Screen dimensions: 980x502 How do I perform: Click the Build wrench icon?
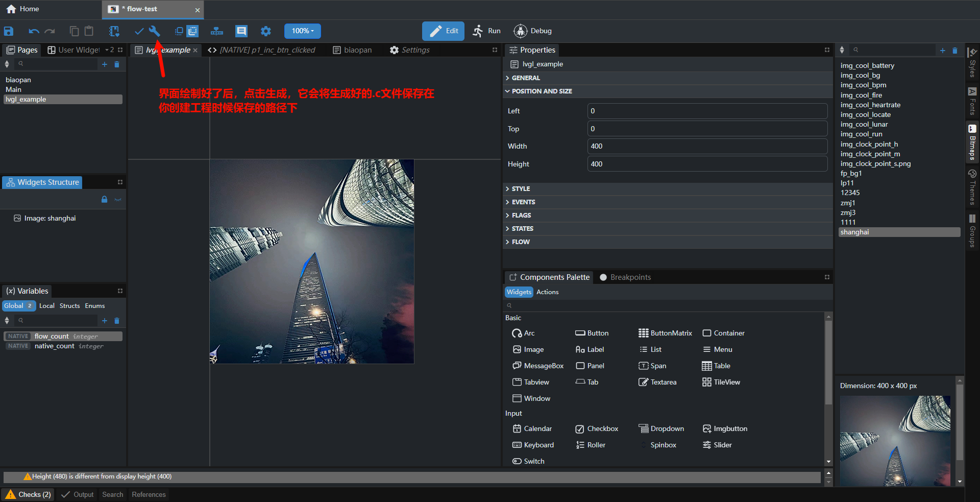click(x=155, y=31)
